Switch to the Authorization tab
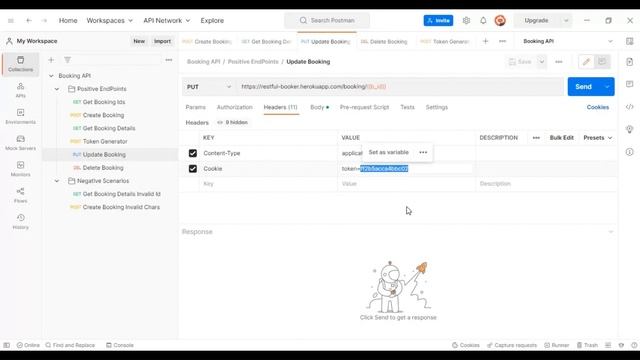Image resolution: width=640 pixels, height=360 pixels. 235,107
